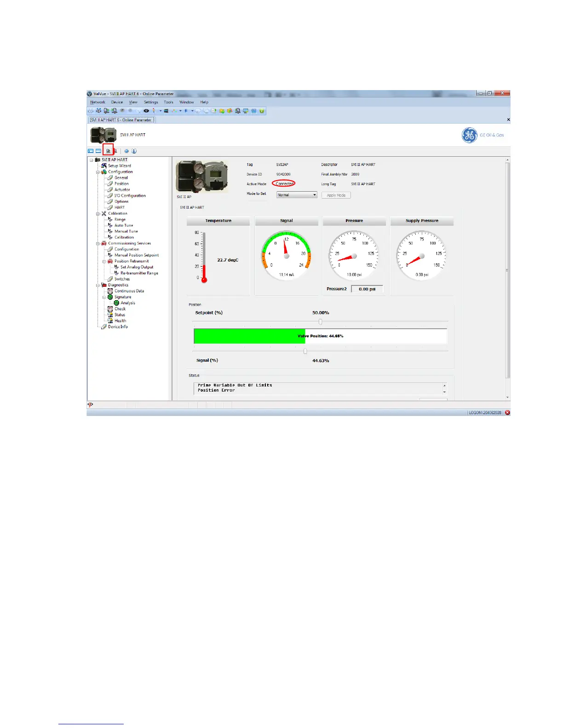563x728 pixels.
Task: Collapse the Diagnostics tree branch
Action: [x=98, y=285]
